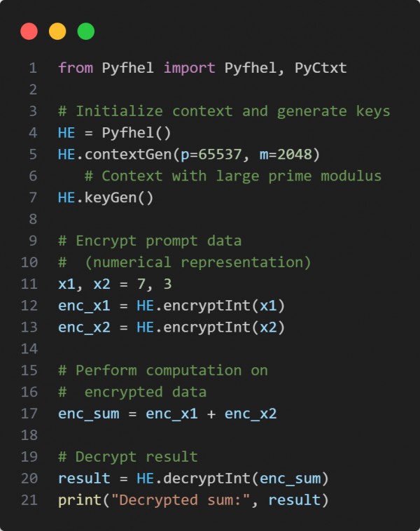Viewport: 420px width, 531px height.
Task: Click the red close window dot
Action: pyautogui.click(x=29, y=31)
